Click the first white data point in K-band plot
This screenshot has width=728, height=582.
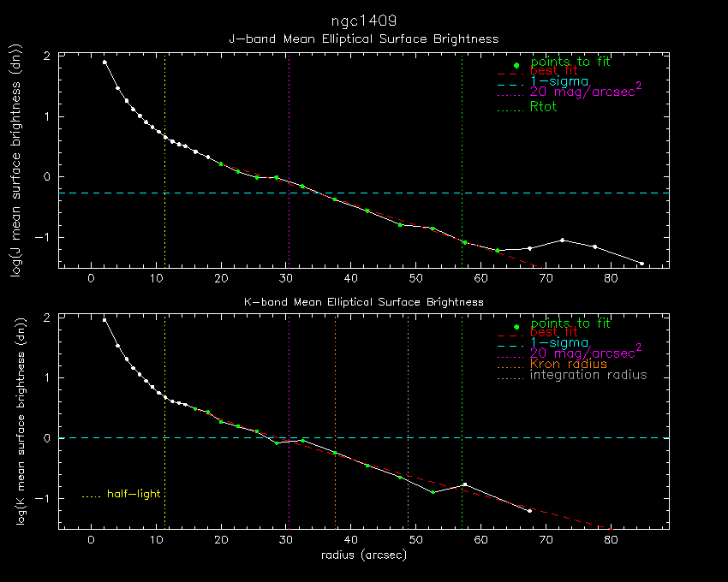point(104,320)
